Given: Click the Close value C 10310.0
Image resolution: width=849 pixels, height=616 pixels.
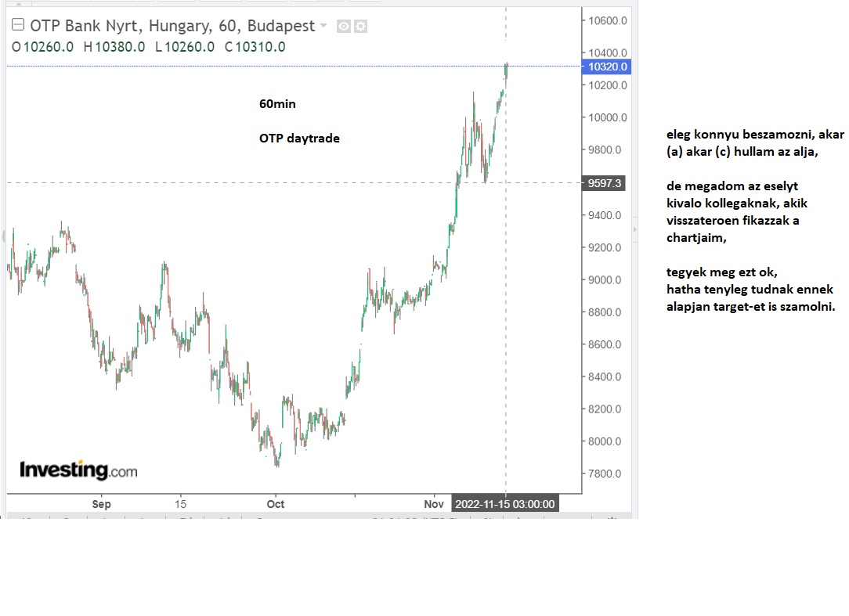Looking at the screenshot, I should [x=255, y=47].
